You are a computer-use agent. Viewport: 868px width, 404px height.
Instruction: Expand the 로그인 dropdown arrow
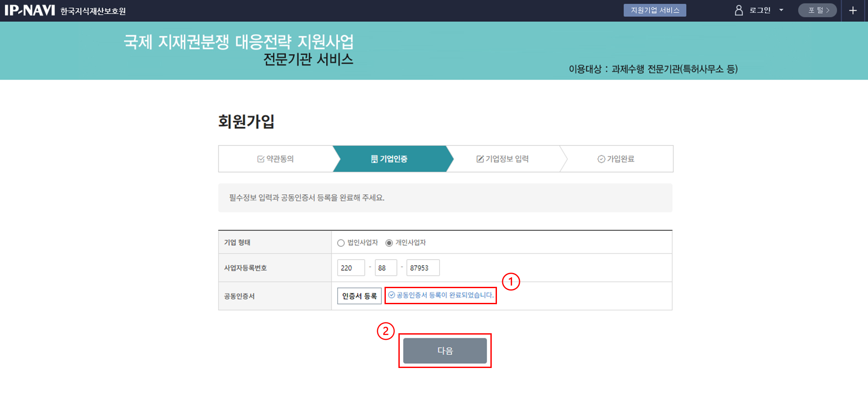(x=781, y=10)
